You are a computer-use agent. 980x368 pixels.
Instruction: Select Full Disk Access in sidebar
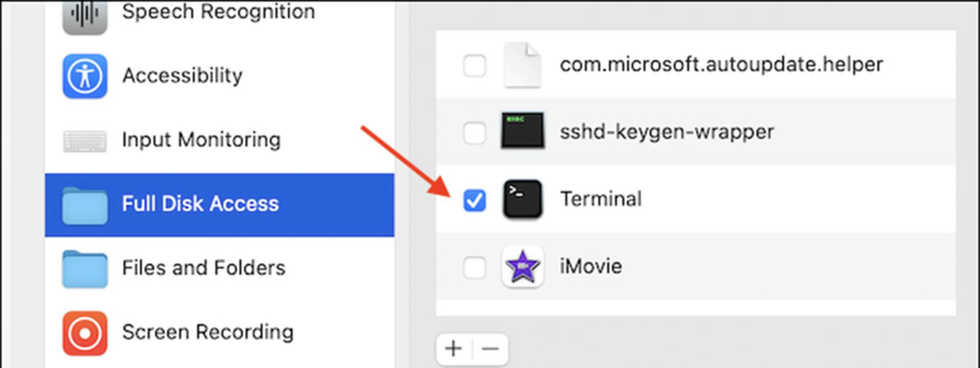[219, 205]
